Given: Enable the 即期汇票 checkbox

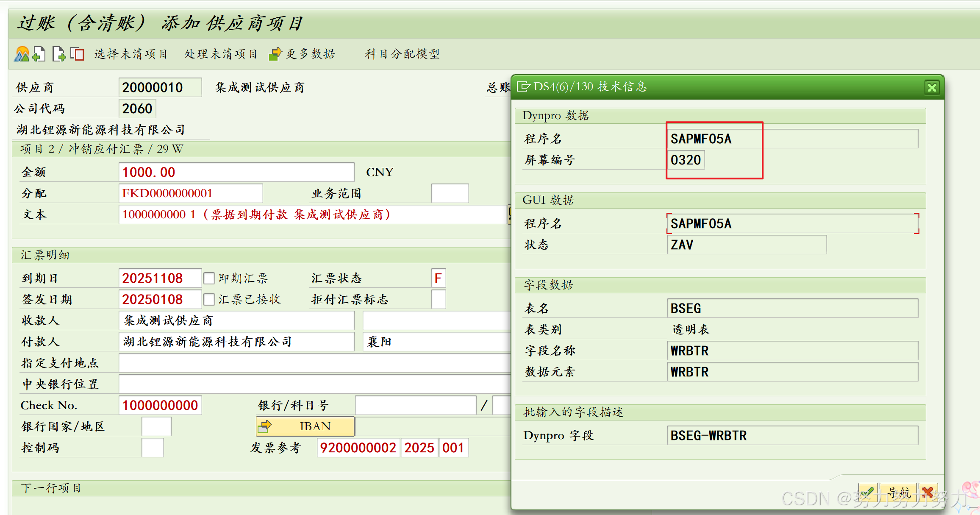Looking at the screenshot, I should (209, 278).
